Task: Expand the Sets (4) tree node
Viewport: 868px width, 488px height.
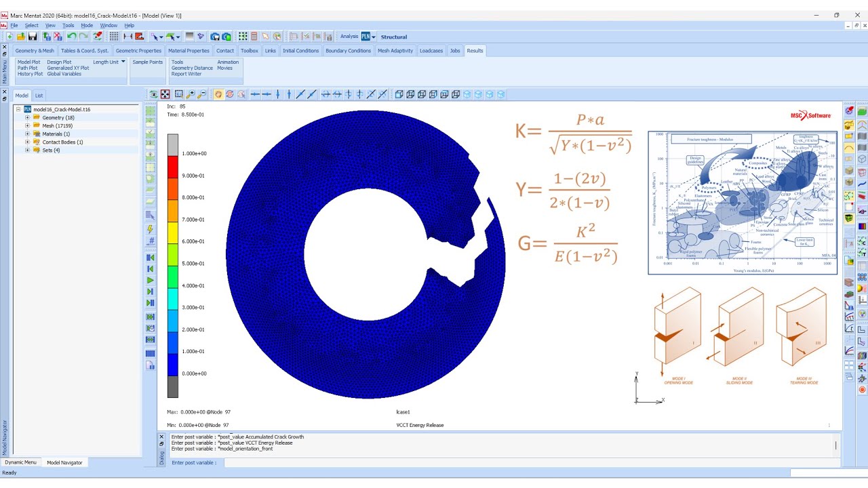Action: pyautogui.click(x=28, y=150)
